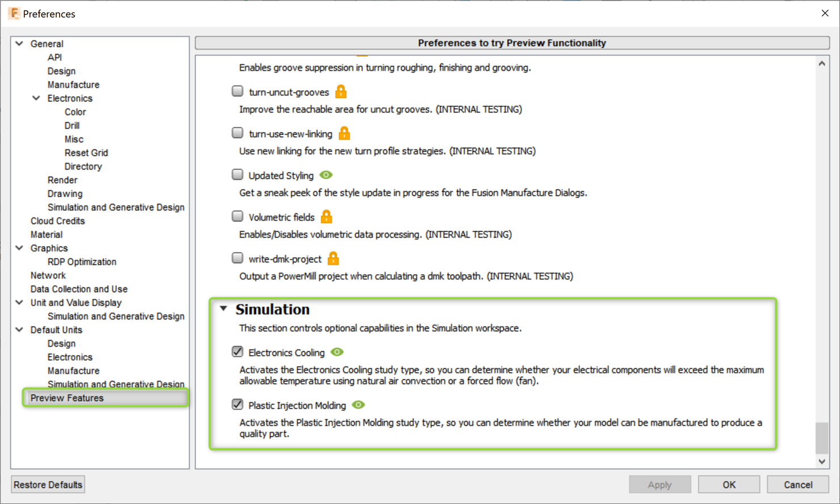Screen dimensions: 840x504
Task: Collapse the Electronics tree branch
Action: click(36, 98)
